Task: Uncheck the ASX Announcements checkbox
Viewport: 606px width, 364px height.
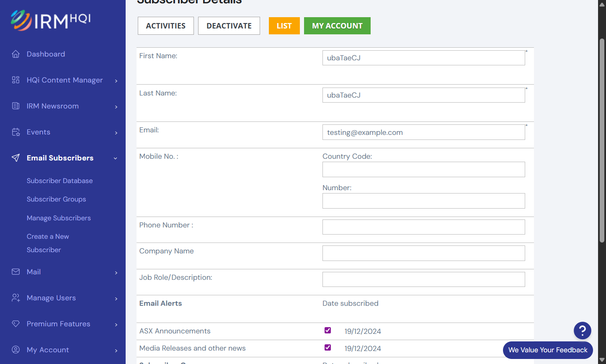Action: tap(328, 330)
